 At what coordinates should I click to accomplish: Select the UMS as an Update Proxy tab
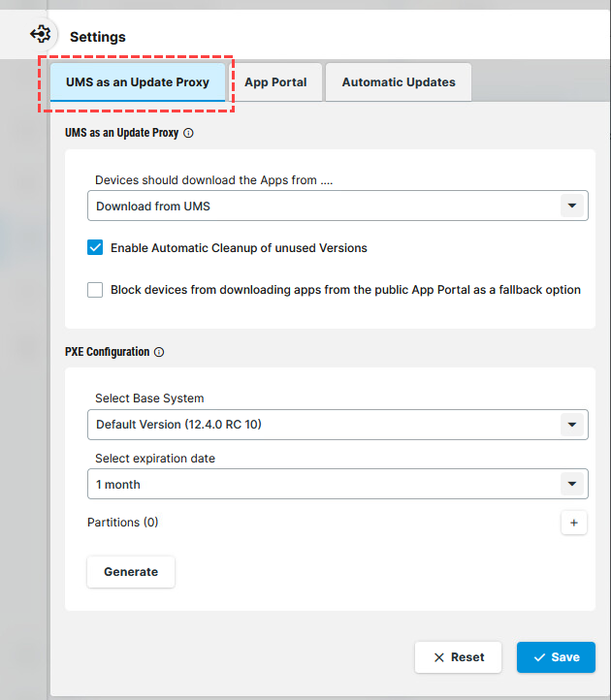tap(138, 82)
